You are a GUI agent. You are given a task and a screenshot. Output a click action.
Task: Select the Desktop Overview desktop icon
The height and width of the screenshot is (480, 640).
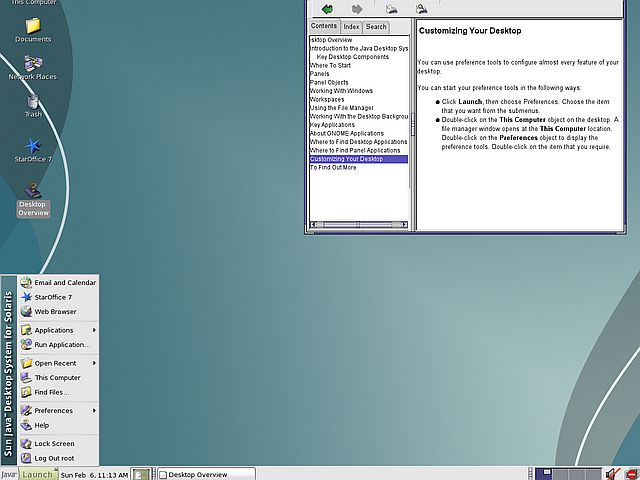(33, 191)
